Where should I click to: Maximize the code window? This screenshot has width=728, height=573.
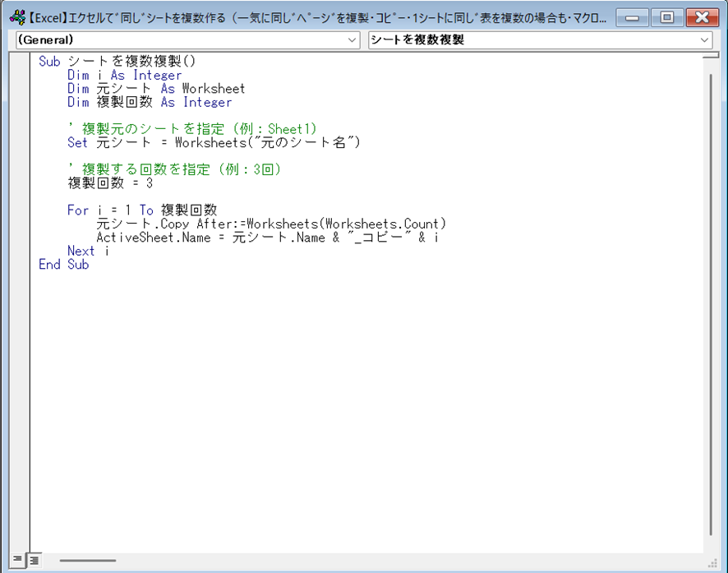coord(667,17)
